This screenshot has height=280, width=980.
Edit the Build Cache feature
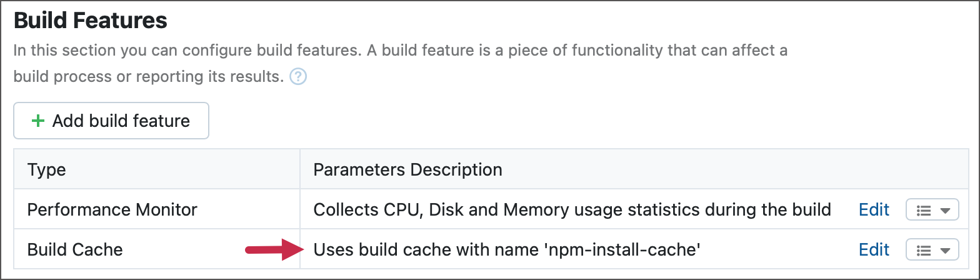874,250
